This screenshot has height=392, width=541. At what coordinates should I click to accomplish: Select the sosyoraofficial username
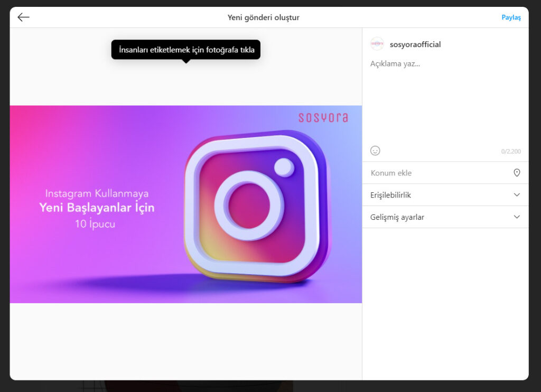pos(415,44)
